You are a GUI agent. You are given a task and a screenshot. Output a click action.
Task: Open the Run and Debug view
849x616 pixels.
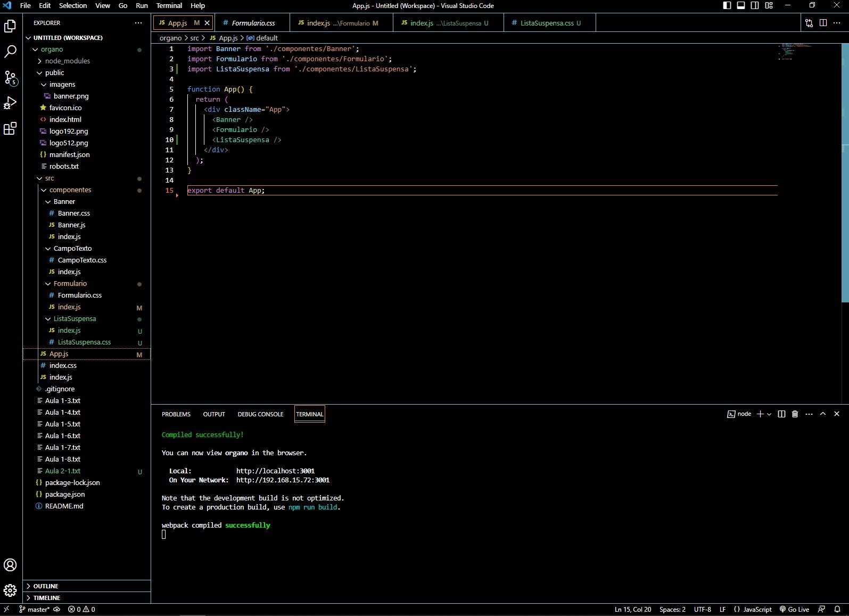tap(10, 103)
